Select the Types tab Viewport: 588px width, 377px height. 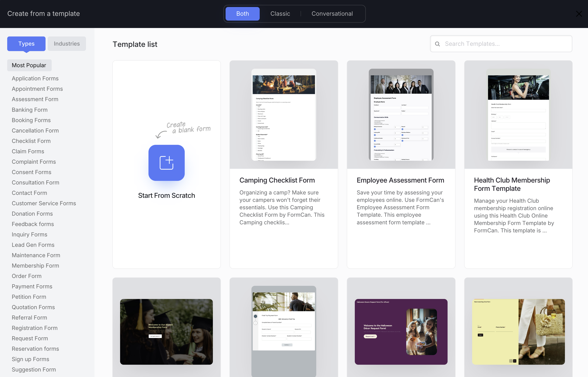tap(26, 44)
